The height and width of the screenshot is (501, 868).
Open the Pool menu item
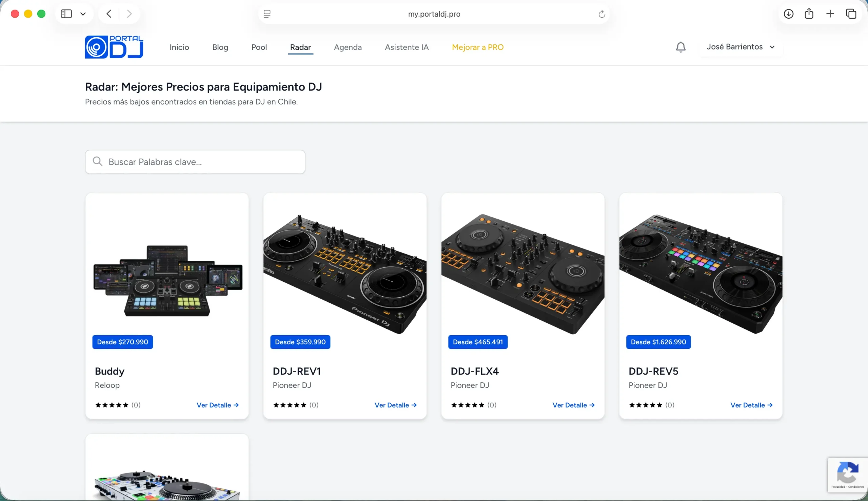(259, 47)
